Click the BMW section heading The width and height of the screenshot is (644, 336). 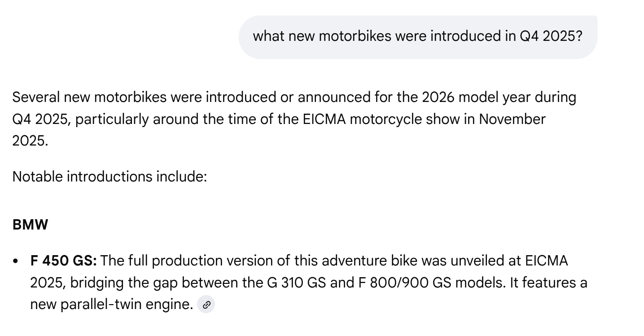30,225
